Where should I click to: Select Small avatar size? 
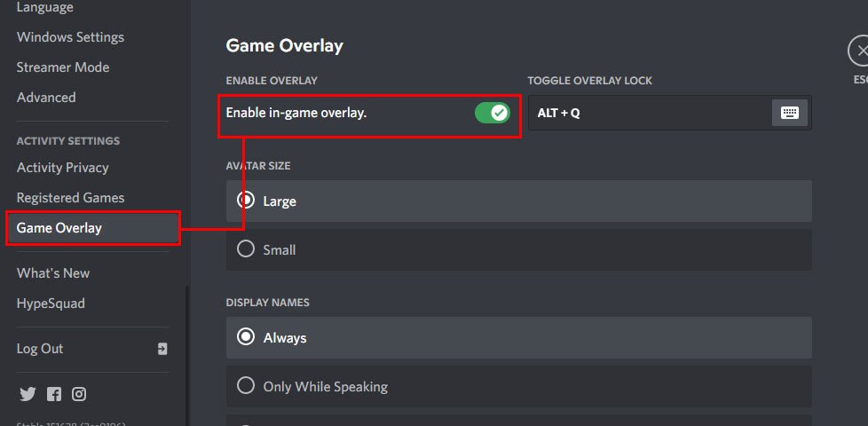(246, 250)
